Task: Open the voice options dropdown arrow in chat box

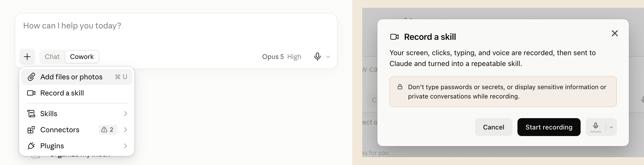Action: (x=328, y=57)
